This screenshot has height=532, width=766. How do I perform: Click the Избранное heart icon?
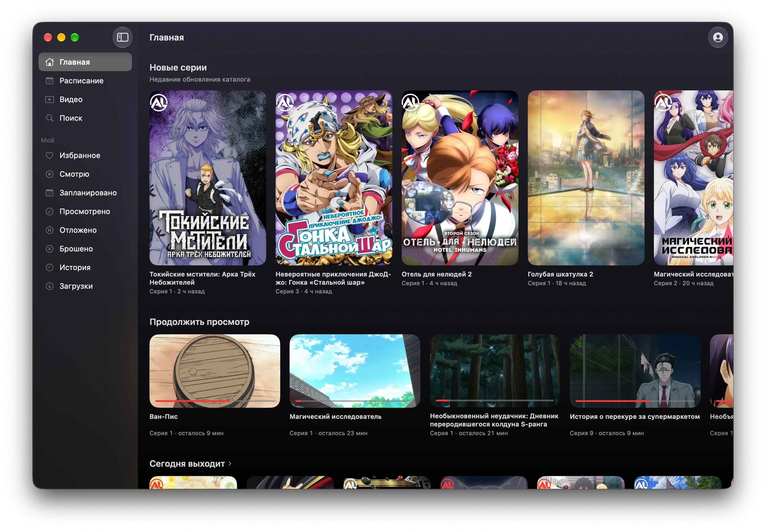49,155
